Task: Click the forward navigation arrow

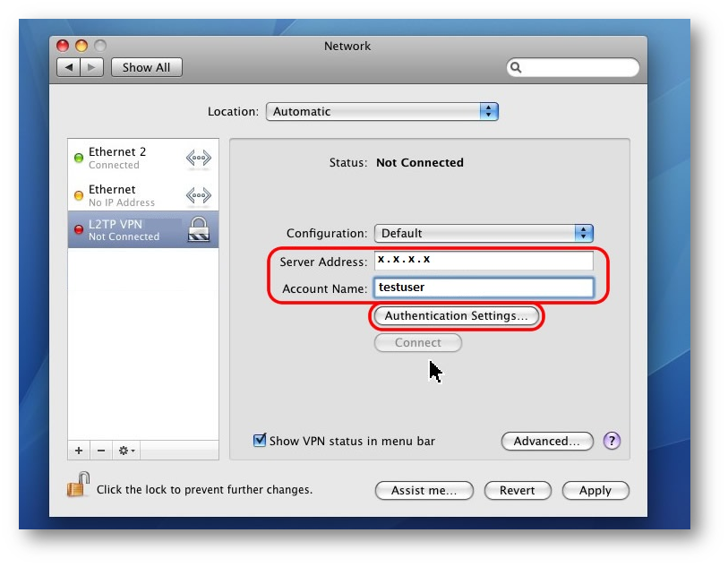Action: click(93, 67)
